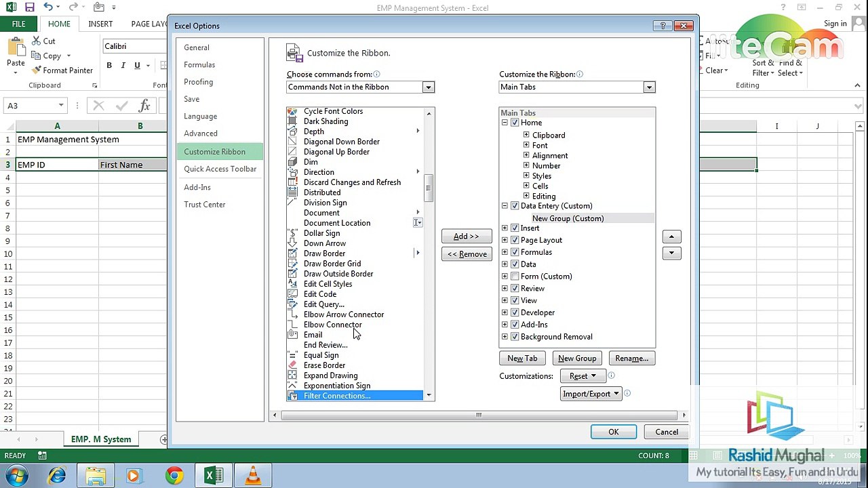Underline text using the ribbon U button

137,65
